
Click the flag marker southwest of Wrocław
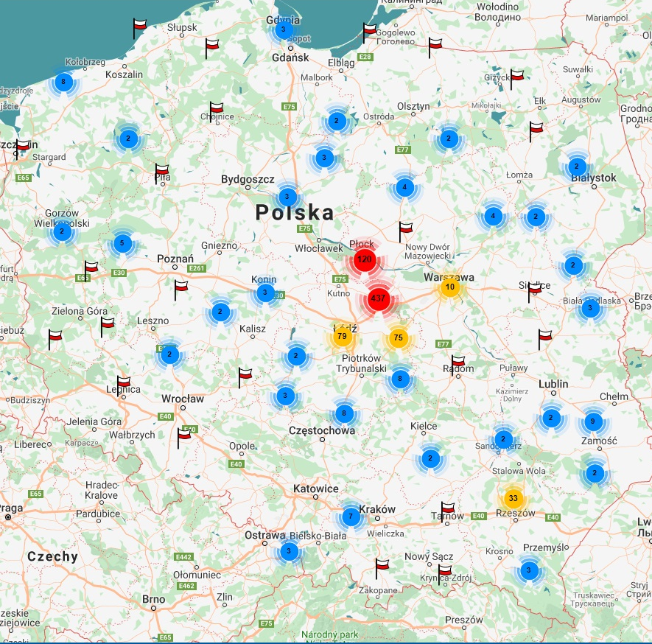click(x=183, y=438)
